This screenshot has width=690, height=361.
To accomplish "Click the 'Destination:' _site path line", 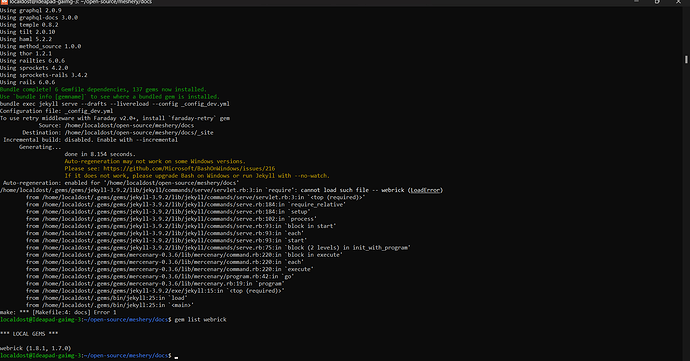I will click(x=118, y=133).
